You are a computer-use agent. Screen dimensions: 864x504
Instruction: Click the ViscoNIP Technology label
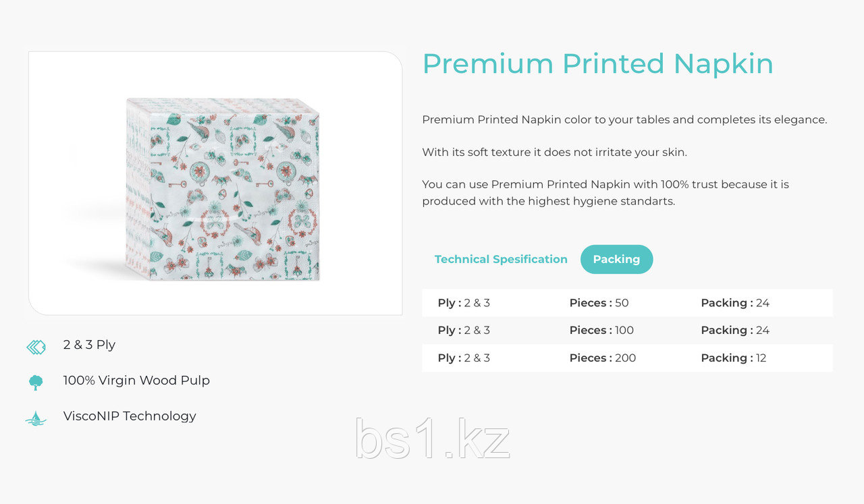pos(130,416)
